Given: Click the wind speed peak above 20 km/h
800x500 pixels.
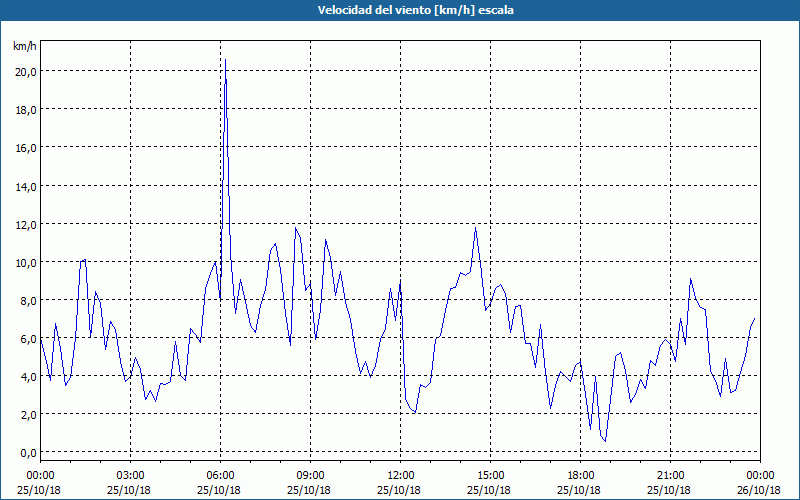Looking at the screenshot, I should 226,60.
